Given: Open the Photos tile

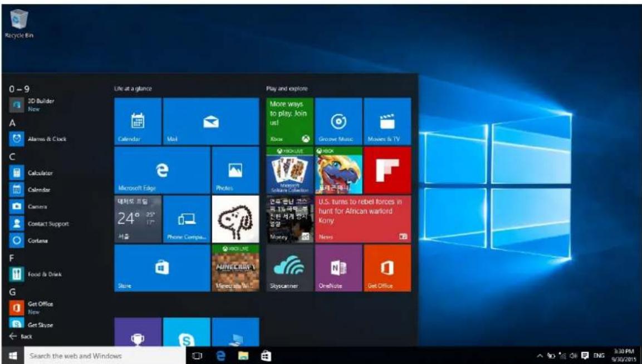Looking at the screenshot, I should click(x=236, y=170).
